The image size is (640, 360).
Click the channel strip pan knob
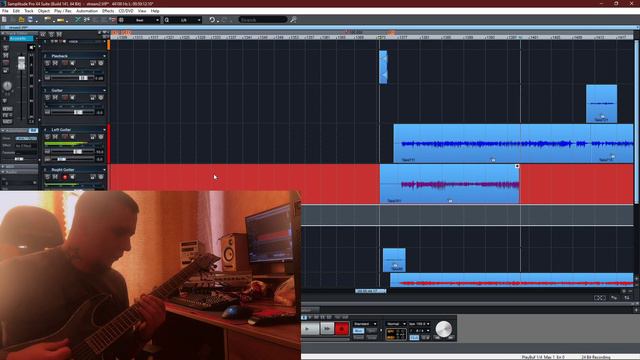(x=7, y=86)
